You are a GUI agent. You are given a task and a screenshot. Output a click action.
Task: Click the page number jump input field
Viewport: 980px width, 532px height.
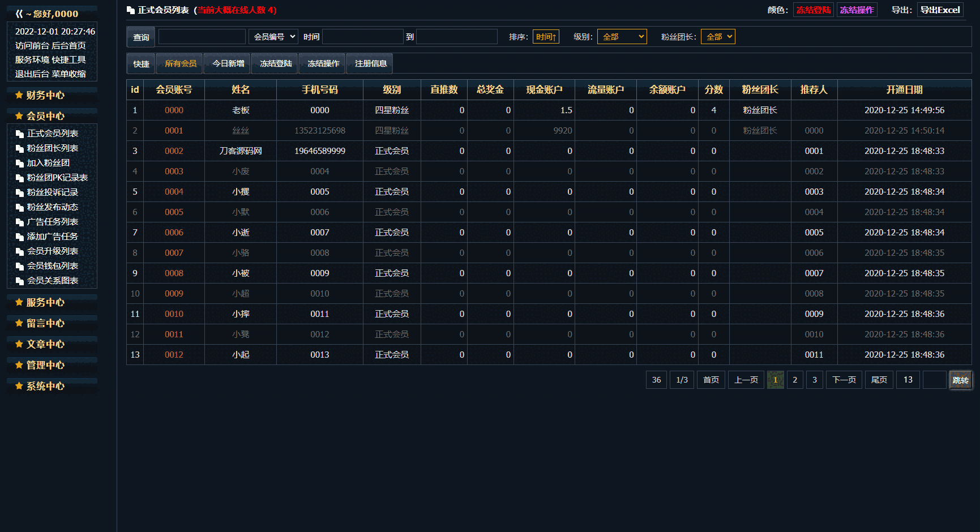934,380
